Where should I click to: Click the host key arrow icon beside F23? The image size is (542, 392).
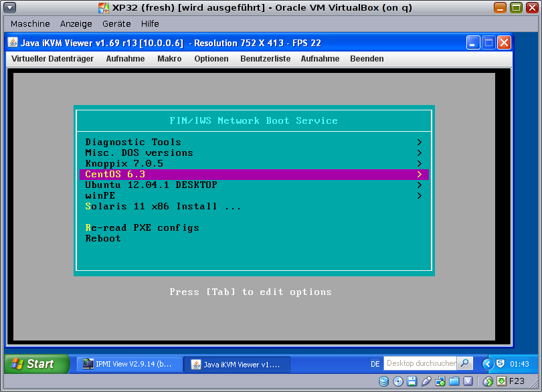(x=501, y=381)
